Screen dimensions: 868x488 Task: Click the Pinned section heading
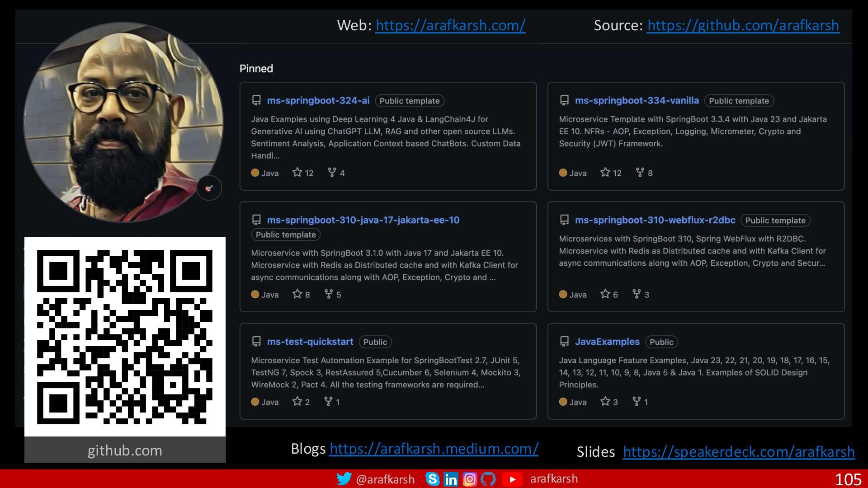coord(256,69)
